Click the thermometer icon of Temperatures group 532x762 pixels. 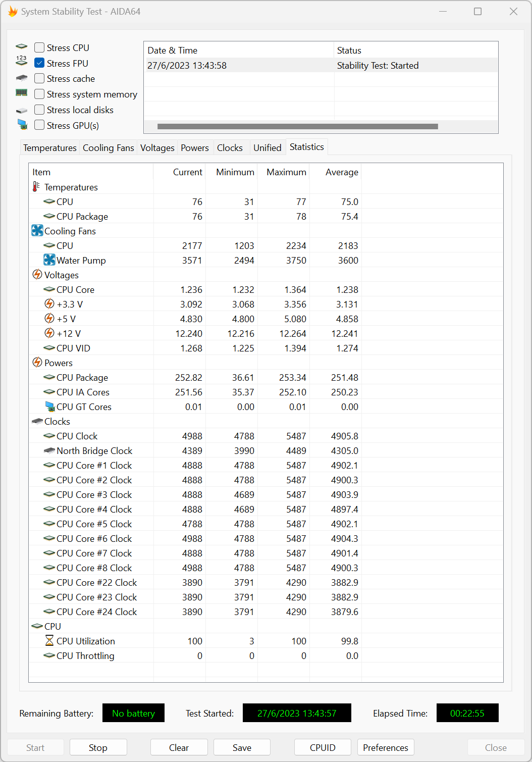coord(36,187)
